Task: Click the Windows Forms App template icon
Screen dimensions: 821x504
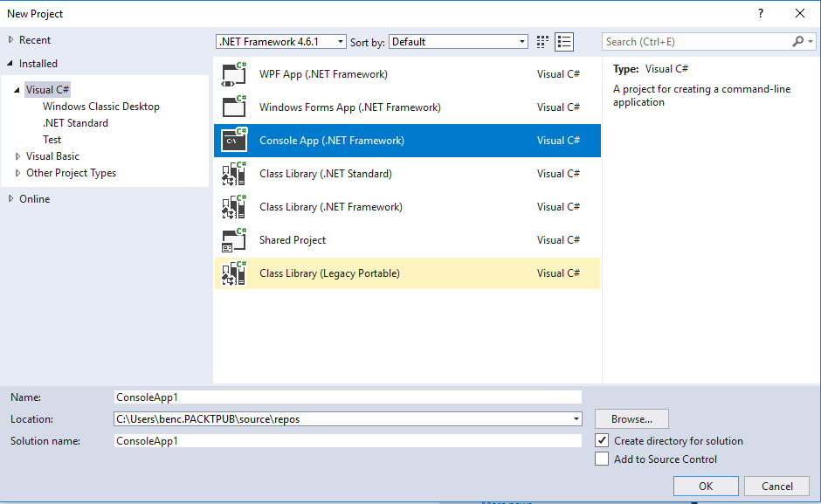Action: (233, 107)
